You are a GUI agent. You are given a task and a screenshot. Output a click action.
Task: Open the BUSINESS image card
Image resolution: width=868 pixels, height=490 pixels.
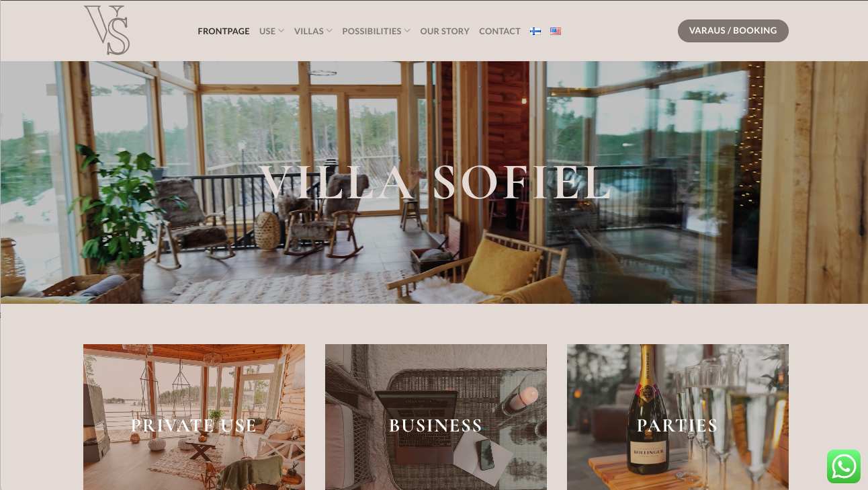pyautogui.click(x=436, y=417)
